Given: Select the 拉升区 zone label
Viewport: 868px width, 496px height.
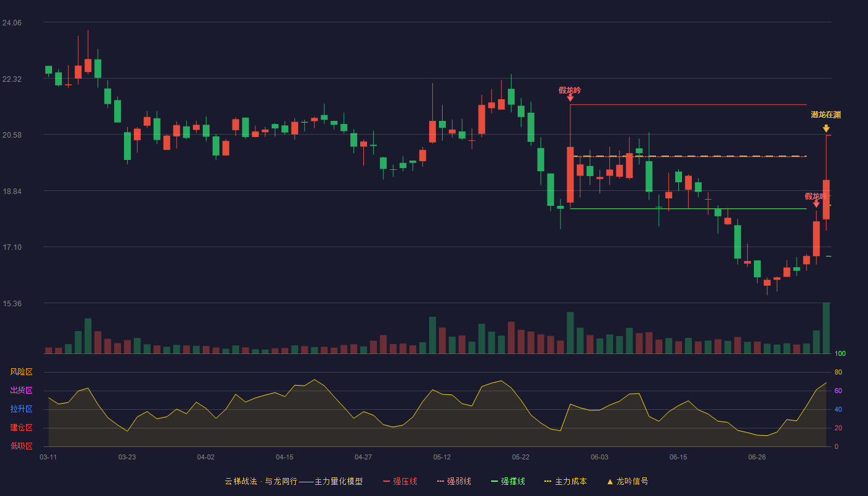Looking at the screenshot, I should click(21, 409).
